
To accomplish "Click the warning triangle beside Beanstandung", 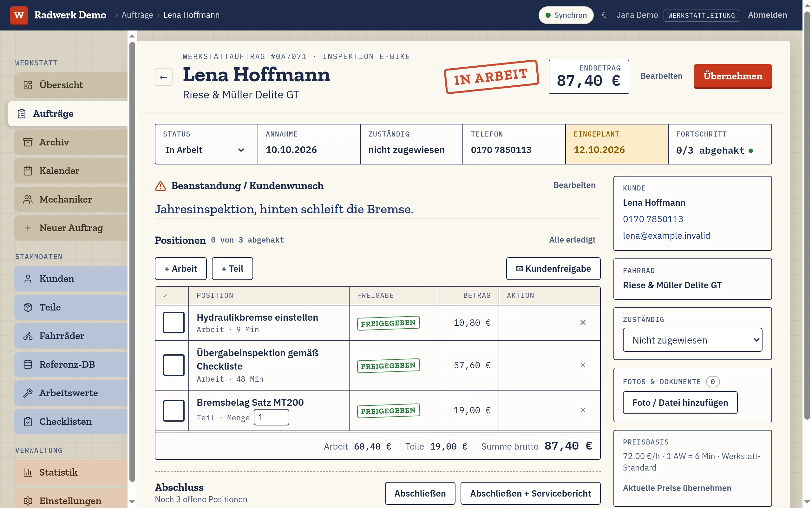I will 160,186.
